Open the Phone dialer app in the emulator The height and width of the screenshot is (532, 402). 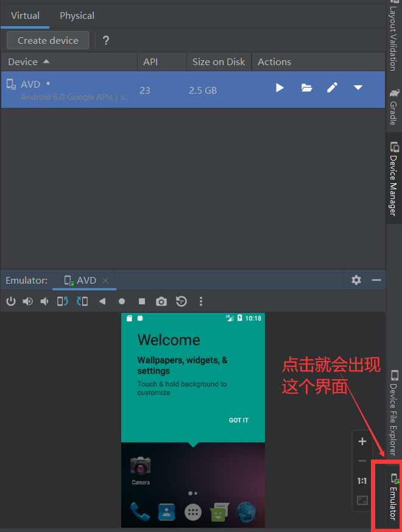139,512
